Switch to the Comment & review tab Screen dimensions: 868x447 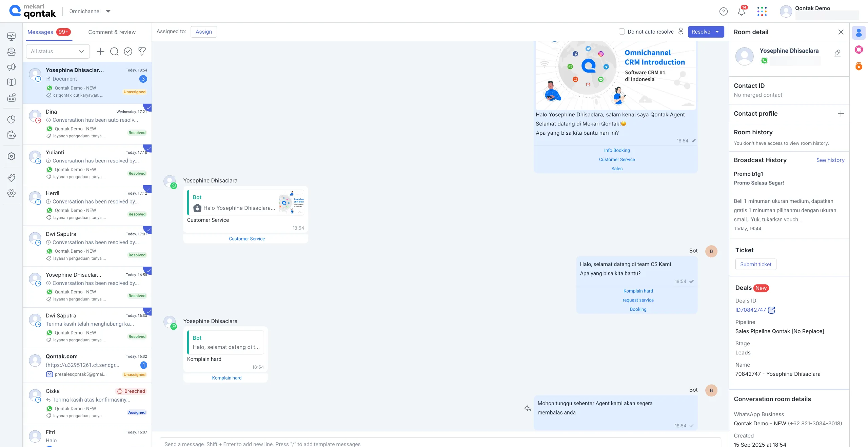tap(112, 32)
